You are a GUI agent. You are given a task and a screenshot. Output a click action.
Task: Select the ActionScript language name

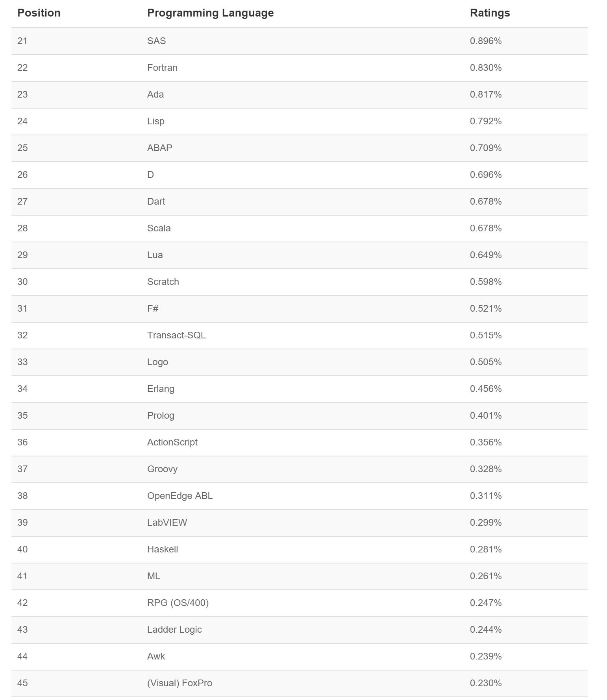point(172,442)
